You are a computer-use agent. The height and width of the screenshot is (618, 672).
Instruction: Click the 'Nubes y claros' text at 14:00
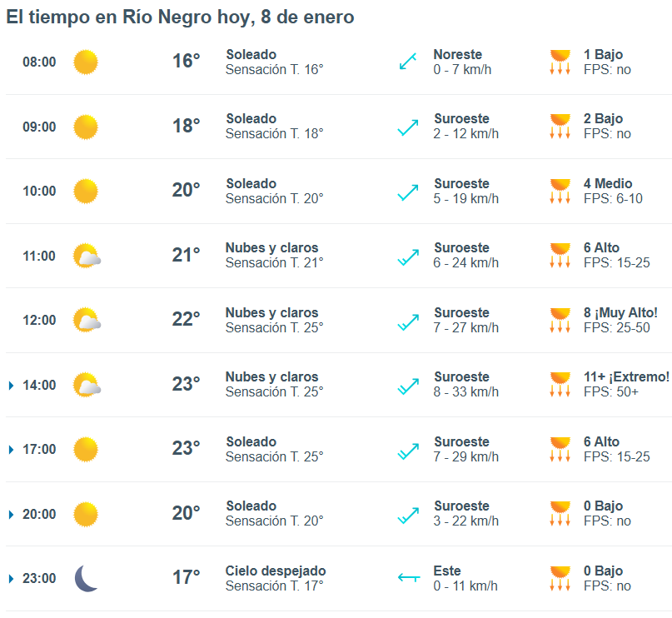[x=271, y=377]
